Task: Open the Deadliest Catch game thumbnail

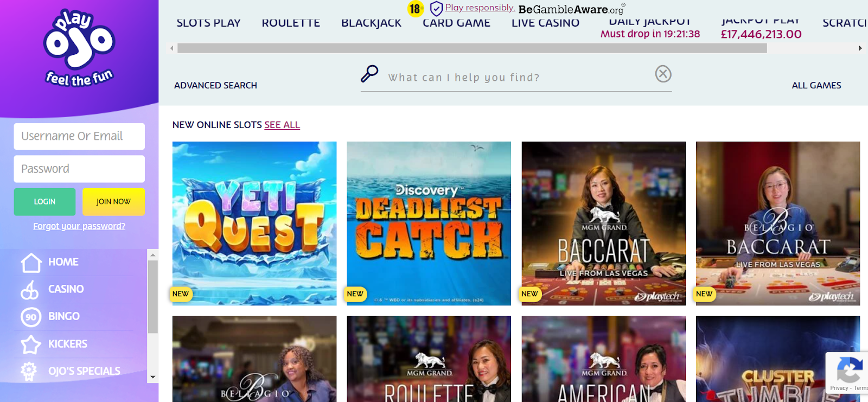Action: click(x=429, y=224)
